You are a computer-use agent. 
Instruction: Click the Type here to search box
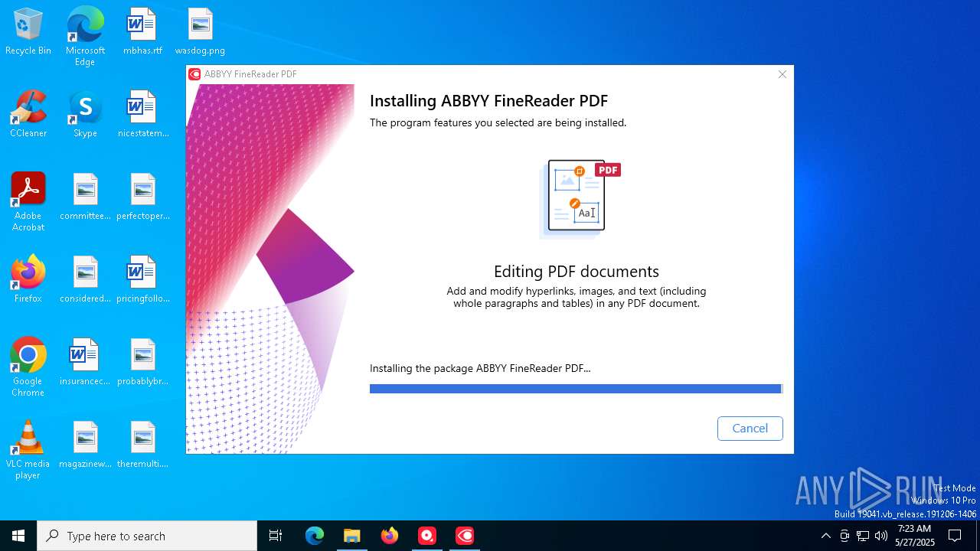(x=147, y=536)
